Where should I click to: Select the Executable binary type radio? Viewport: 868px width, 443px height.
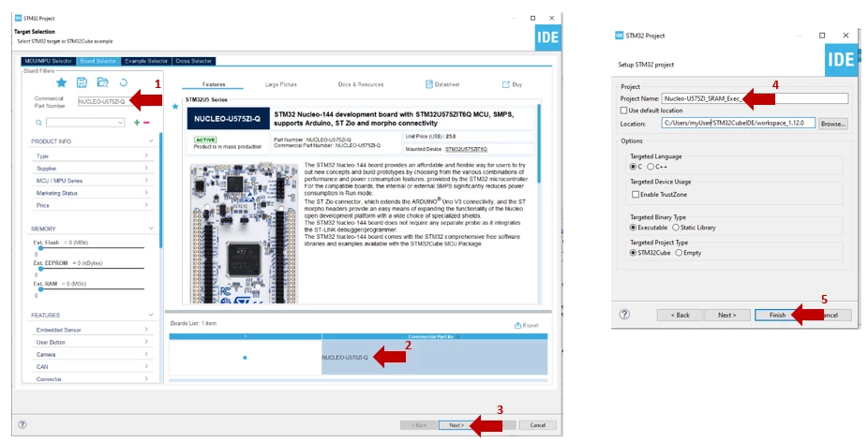pyautogui.click(x=633, y=228)
